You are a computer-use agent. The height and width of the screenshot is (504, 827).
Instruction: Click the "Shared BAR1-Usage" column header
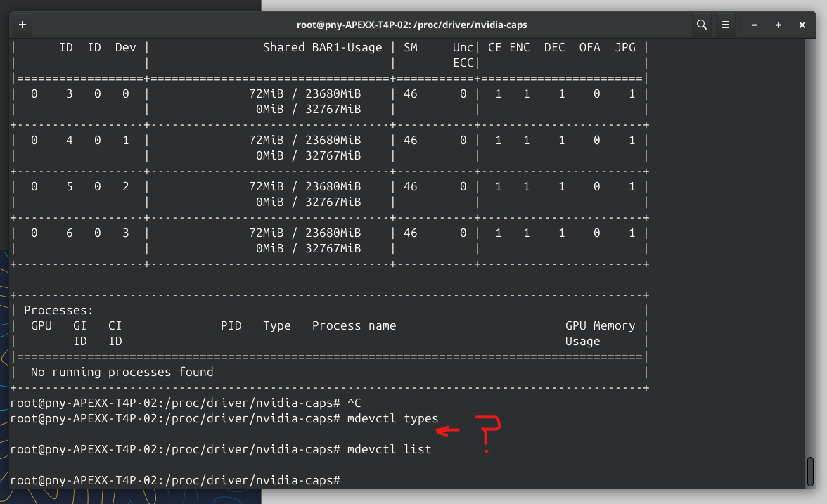tap(322, 48)
